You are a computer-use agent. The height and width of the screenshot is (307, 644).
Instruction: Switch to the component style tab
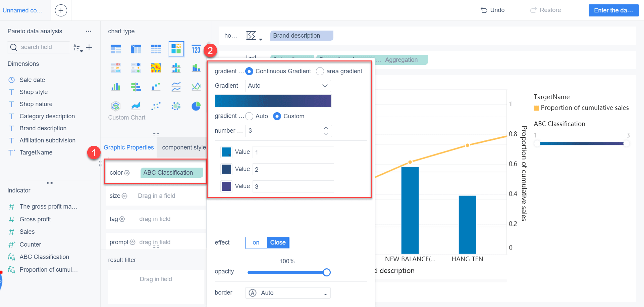pyautogui.click(x=184, y=147)
